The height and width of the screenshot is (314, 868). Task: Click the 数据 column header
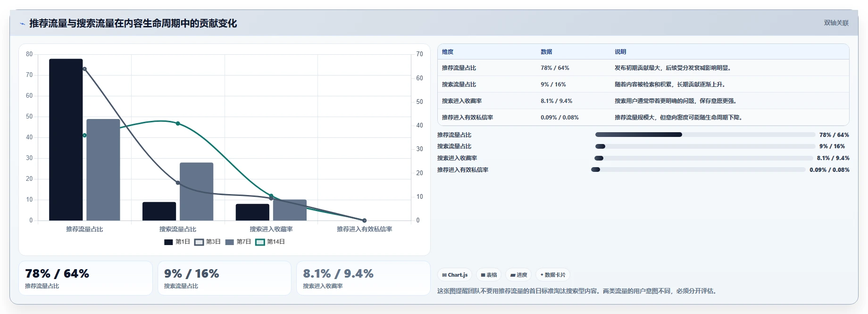click(546, 52)
